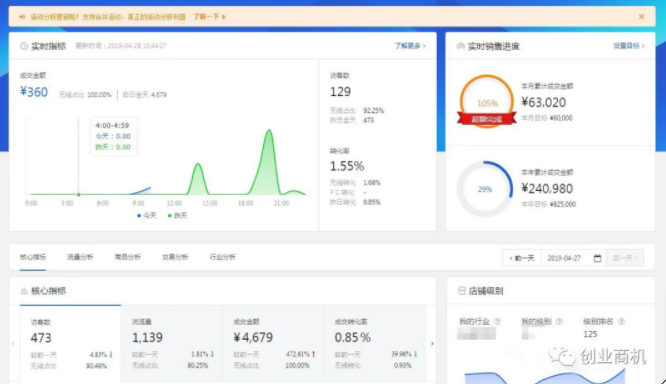Click the clock icon beside 实时指标

[24, 46]
